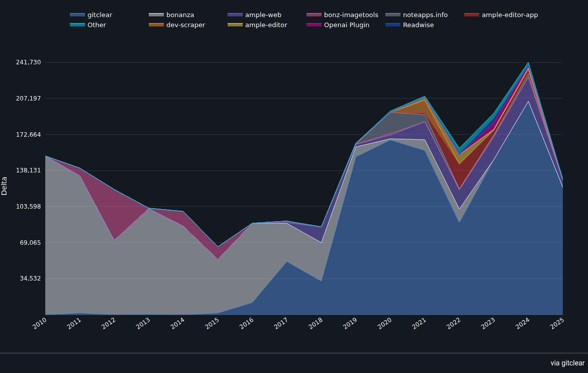588x373 pixels.
Task: Click the 2022 x-axis year label
Action: pyautogui.click(x=454, y=324)
